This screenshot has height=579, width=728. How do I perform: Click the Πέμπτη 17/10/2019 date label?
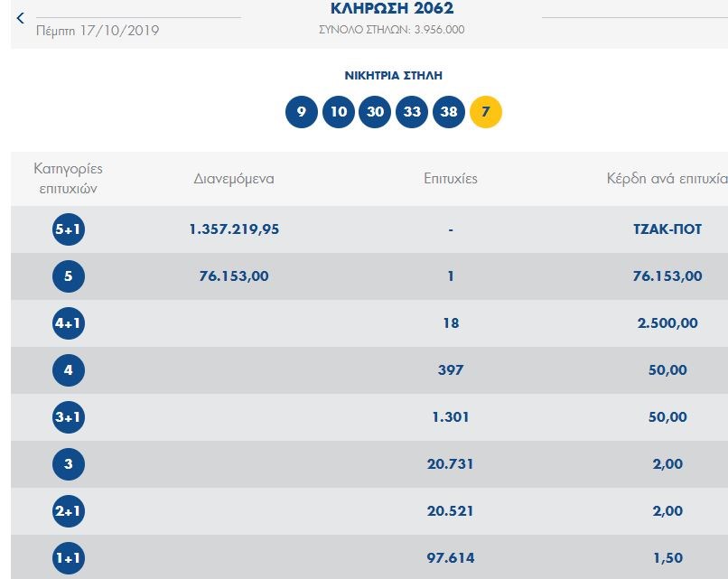[x=98, y=31]
